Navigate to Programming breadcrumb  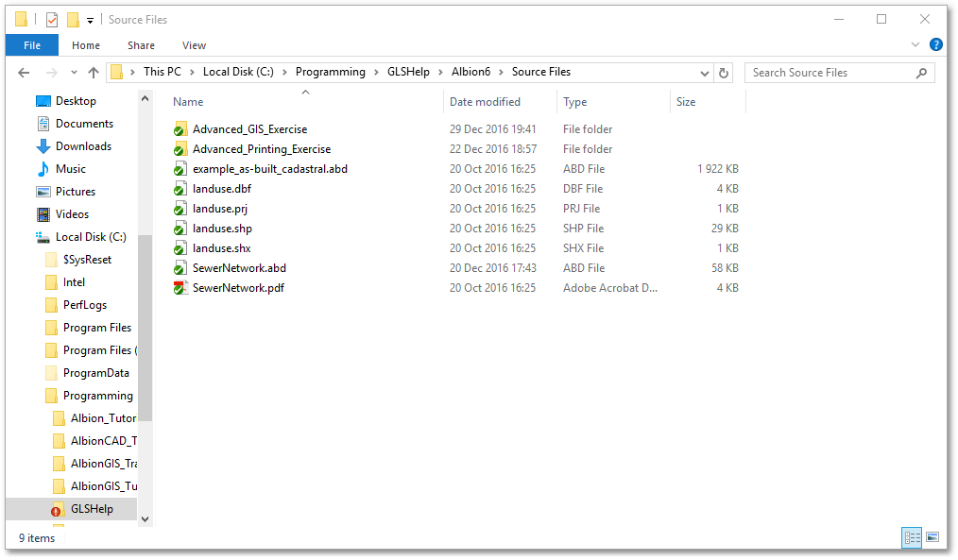coord(331,72)
